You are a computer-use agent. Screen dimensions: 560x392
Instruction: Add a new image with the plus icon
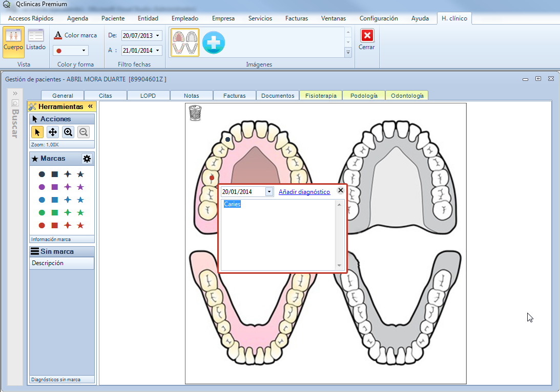[214, 42]
